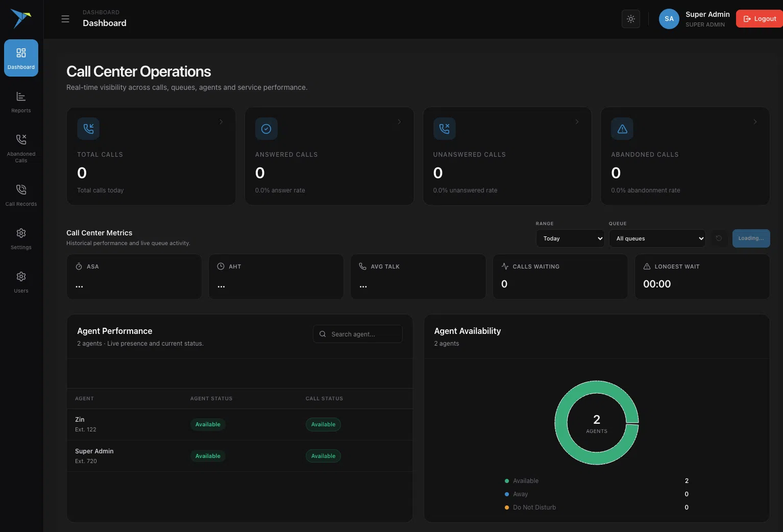The width and height of the screenshot is (783, 532).
Task: Open the Range dropdown showing Today
Action: (x=570, y=238)
